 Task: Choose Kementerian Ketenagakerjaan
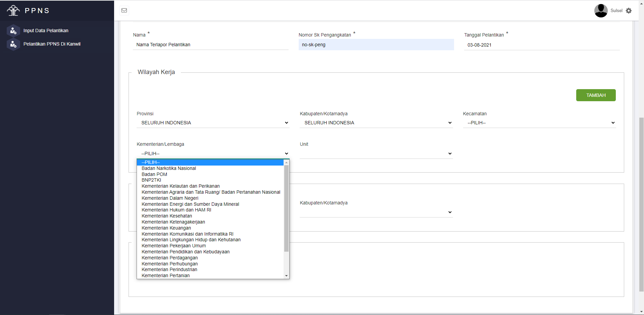click(210, 222)
